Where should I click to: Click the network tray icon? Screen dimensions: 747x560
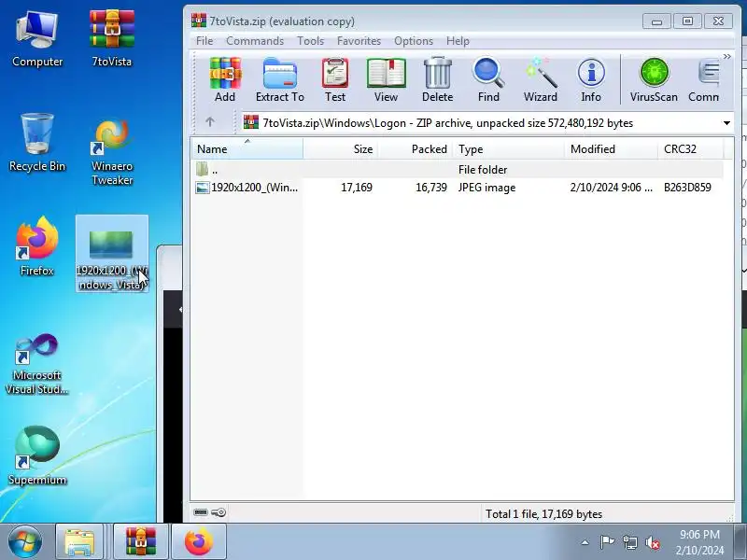pyautogui.click(x=629, y=542)
